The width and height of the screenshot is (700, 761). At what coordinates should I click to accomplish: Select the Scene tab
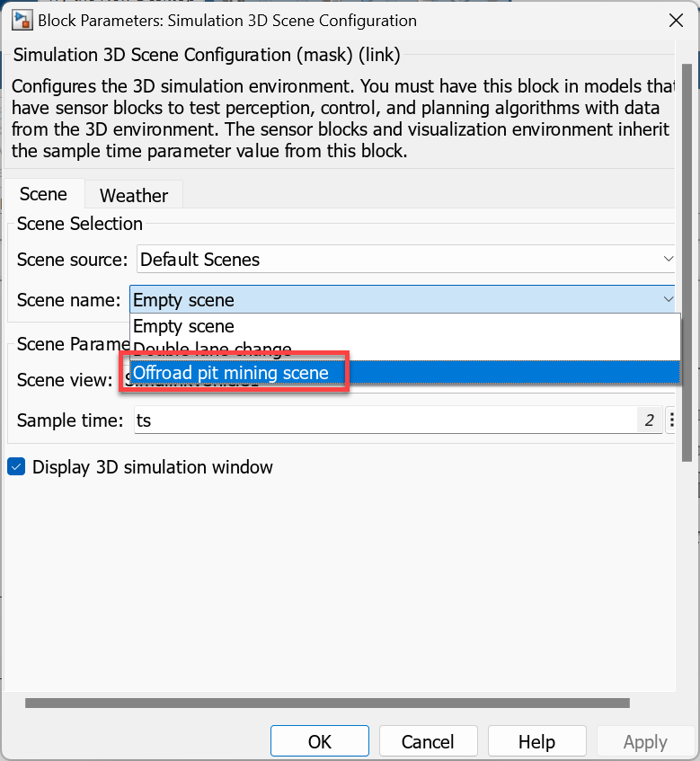43,194
